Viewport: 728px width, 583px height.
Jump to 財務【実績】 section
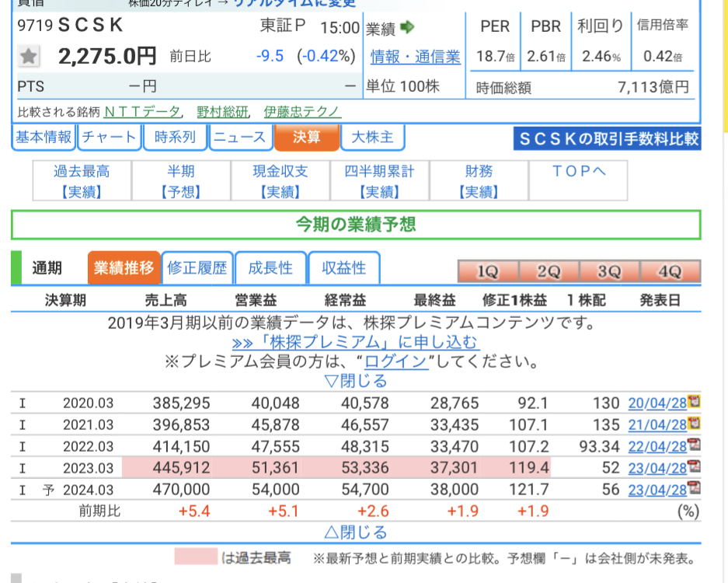[479, 180]
